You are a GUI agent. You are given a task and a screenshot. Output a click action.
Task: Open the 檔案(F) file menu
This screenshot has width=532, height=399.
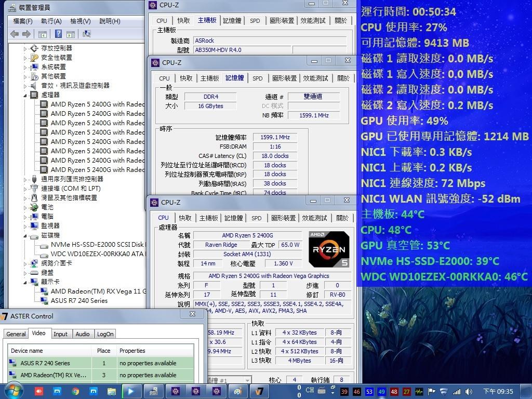click(x=23, y=21)
